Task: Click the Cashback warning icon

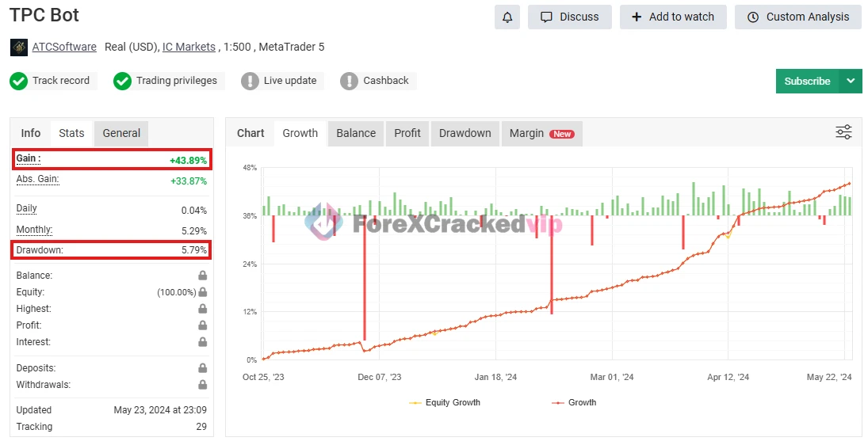Action: pyautogui.click(x=349, y=82)
